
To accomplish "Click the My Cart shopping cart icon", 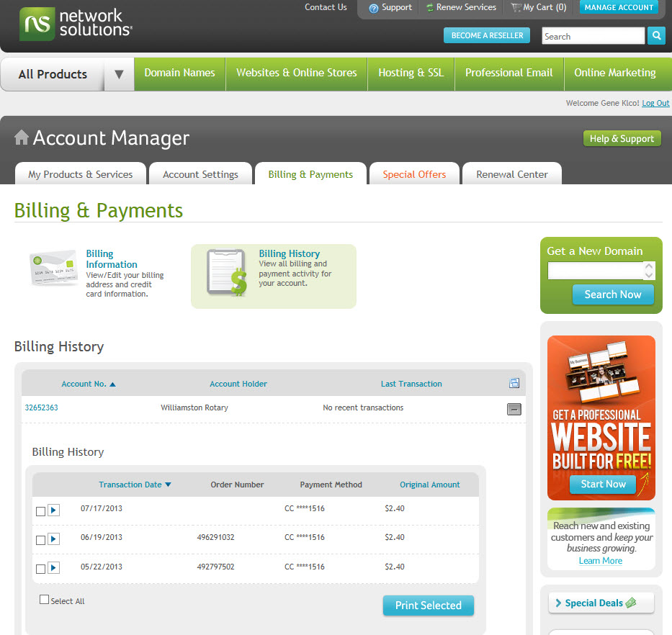I will (516, 7).
